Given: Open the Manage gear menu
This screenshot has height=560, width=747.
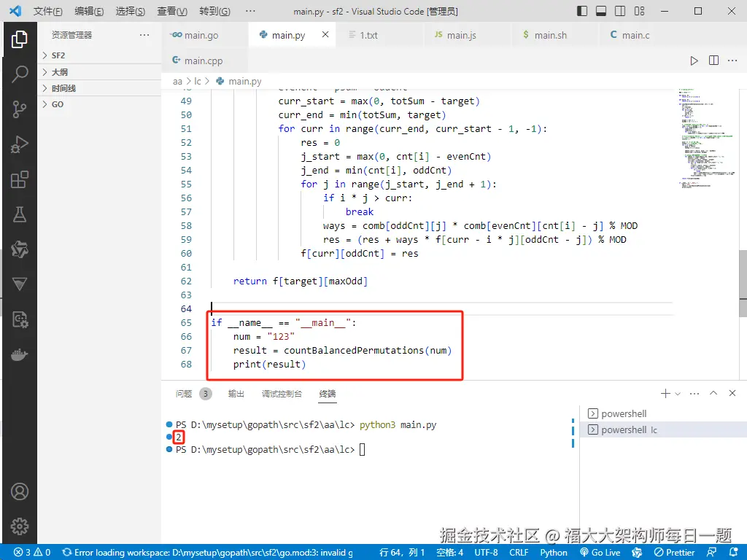Looking at the screenshot, I should (x=20, y=526).
